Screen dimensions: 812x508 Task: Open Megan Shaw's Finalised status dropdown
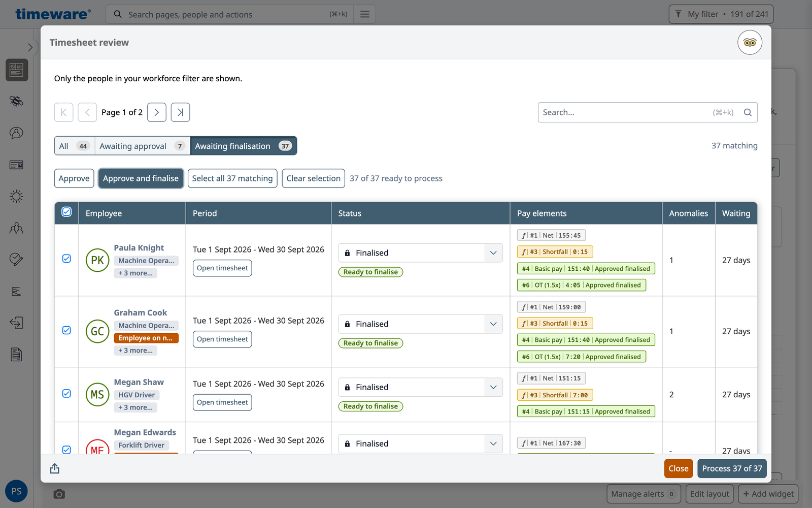tap(420, 387)
